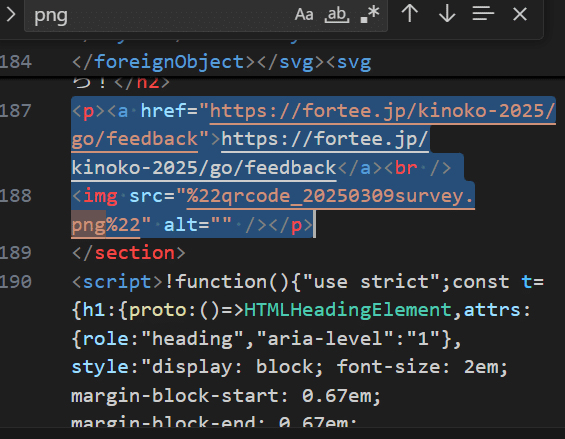Click the '"use strict"' string in the script
The height and width of the screenshot is (439, 565).
pyautogui.click(x=372, y=282)
